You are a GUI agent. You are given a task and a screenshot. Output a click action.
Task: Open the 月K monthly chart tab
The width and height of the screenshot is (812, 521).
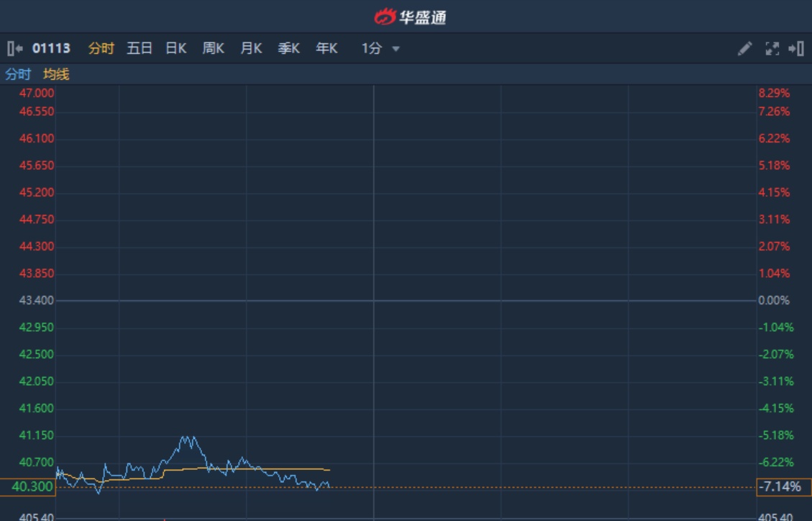(251, 49)
